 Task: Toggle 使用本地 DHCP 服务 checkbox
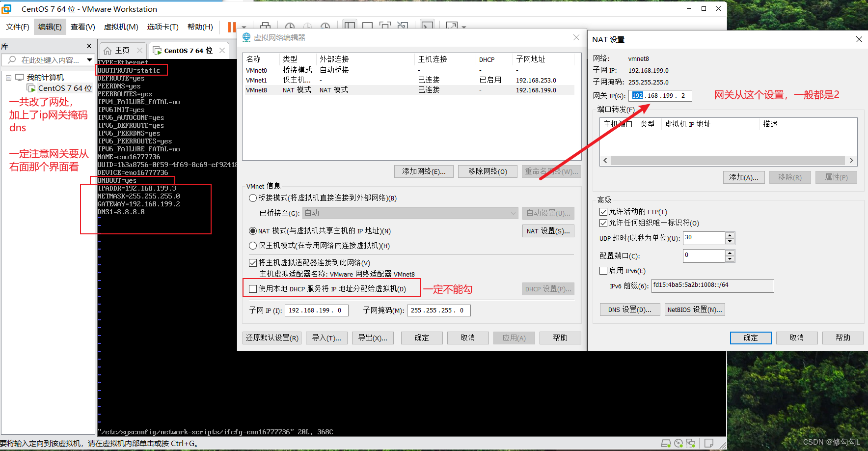[253, 289]
